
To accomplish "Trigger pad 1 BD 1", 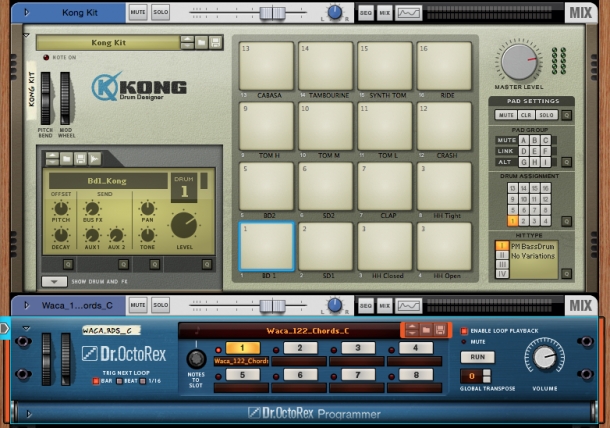I will 266,247.
